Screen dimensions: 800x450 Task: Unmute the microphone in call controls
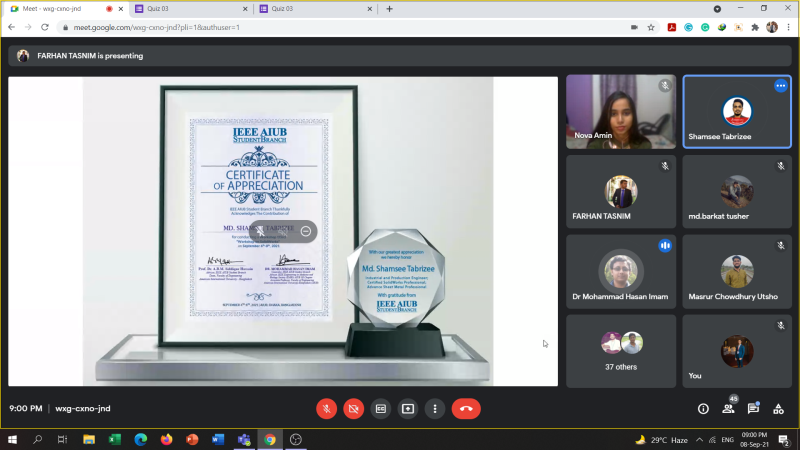[326, 408]
